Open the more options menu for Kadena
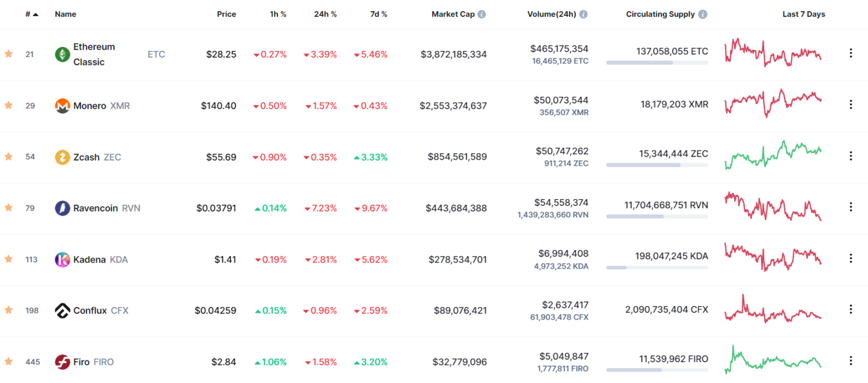Viewport: 868px width, 383px height. 850,259
